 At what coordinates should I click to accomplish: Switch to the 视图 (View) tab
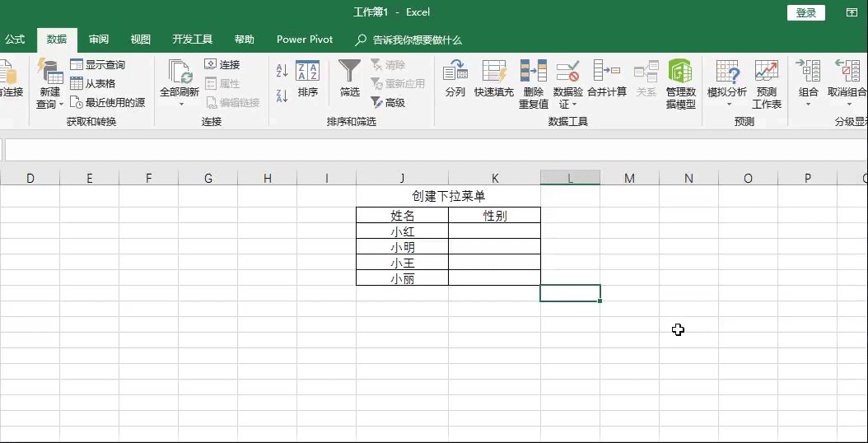[x=141, y=40]
